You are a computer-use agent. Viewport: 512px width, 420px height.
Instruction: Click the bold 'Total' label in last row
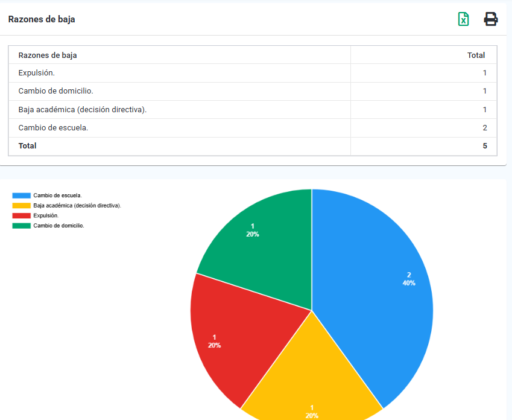(x=28, y=146)
